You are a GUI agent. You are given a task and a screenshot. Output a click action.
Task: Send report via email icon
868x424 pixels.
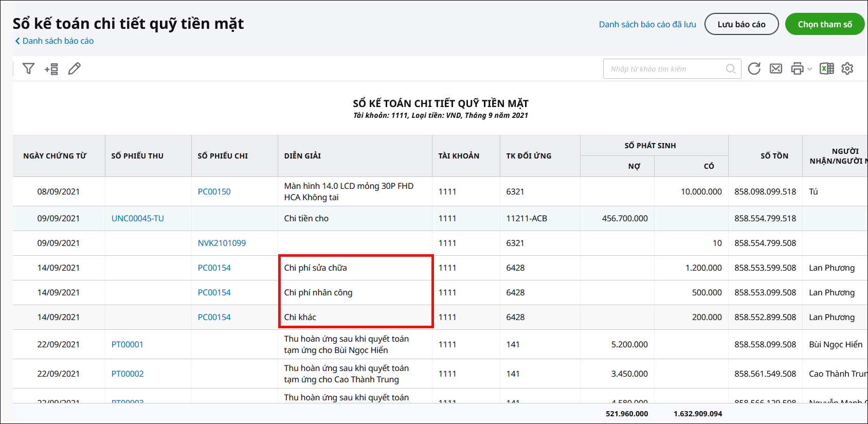[x=775, y=69]
